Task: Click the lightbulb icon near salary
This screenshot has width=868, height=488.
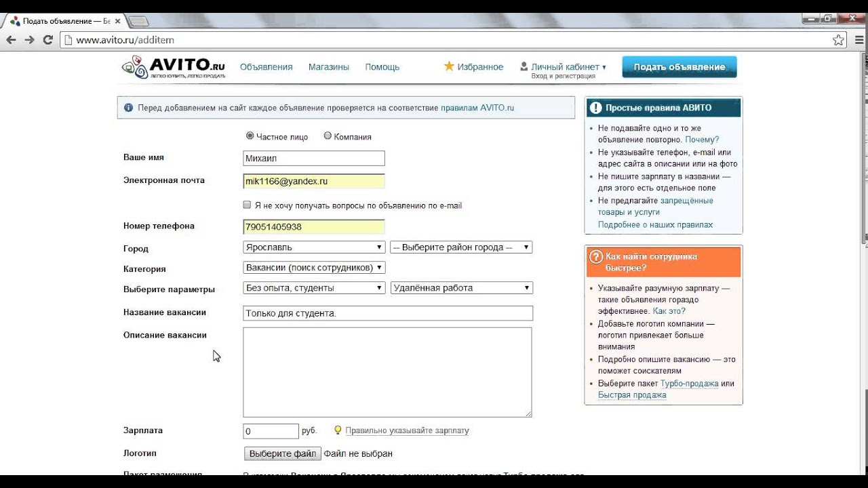Action: pyautogui.click(x=338, y=430)
